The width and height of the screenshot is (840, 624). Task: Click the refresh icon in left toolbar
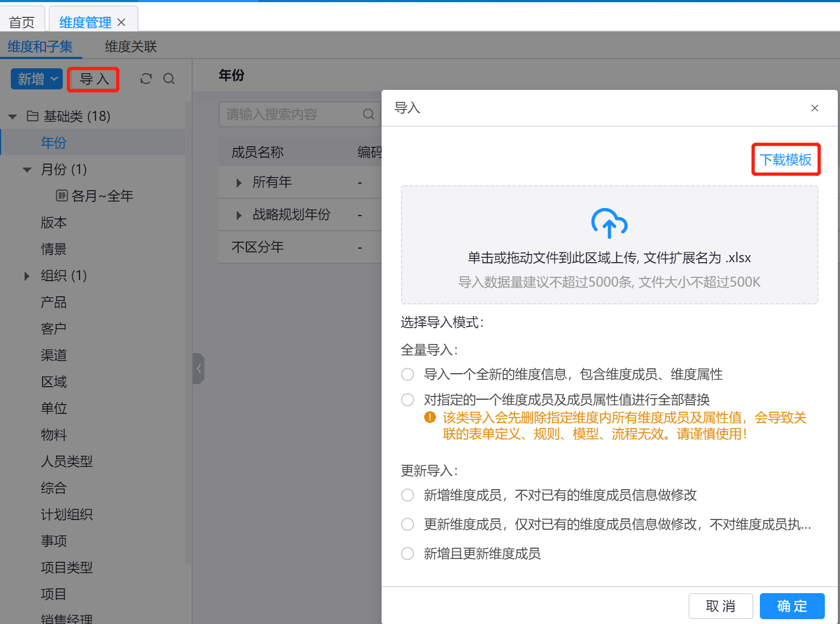(146, 79)
